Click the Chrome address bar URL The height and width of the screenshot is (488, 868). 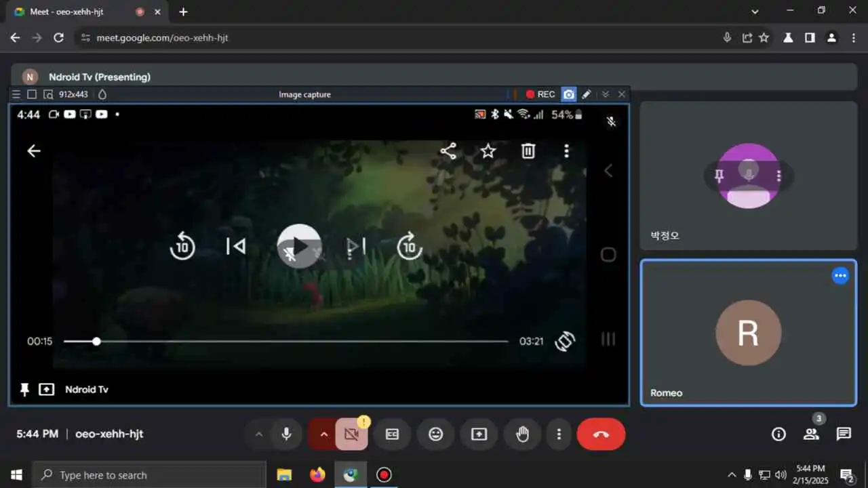162,38
